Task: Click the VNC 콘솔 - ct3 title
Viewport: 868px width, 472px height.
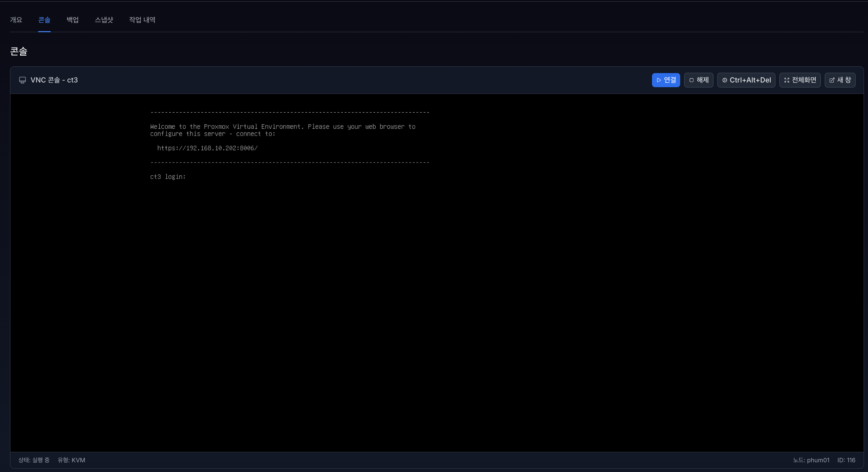Action: coord(54,80)
